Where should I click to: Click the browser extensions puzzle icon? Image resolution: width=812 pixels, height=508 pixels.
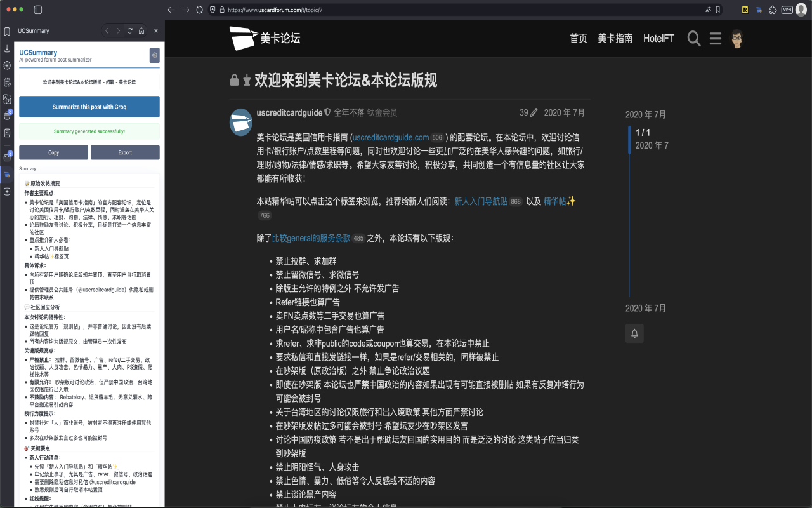click(x=773, y=10)
